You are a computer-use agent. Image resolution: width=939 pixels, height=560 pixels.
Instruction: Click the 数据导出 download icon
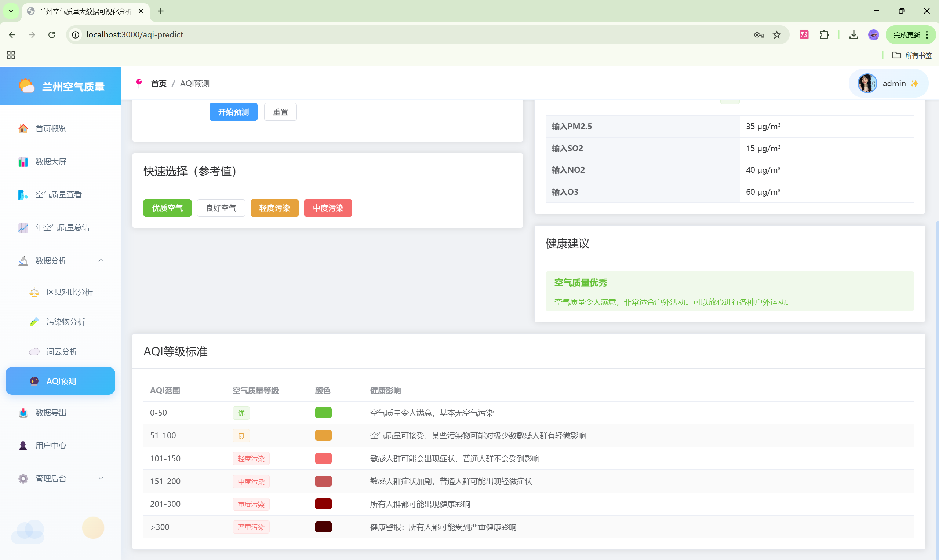point(23,413)
